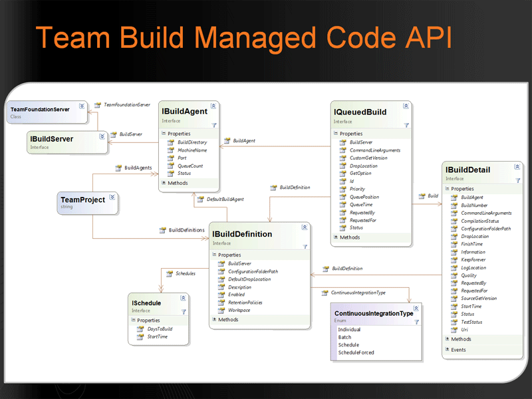Expand Methods section in IBuildDefinition
Viewport: 532px width, 399px height.
[214, 319]
